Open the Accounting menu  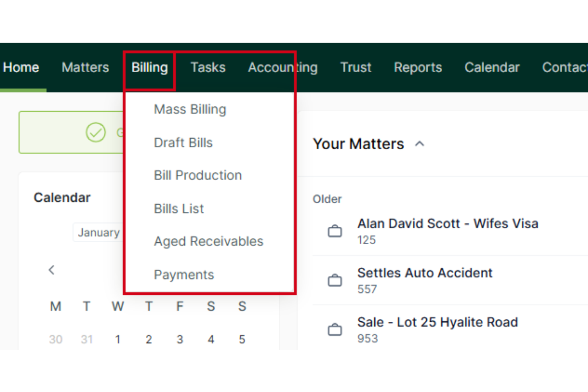click(282, 68)
